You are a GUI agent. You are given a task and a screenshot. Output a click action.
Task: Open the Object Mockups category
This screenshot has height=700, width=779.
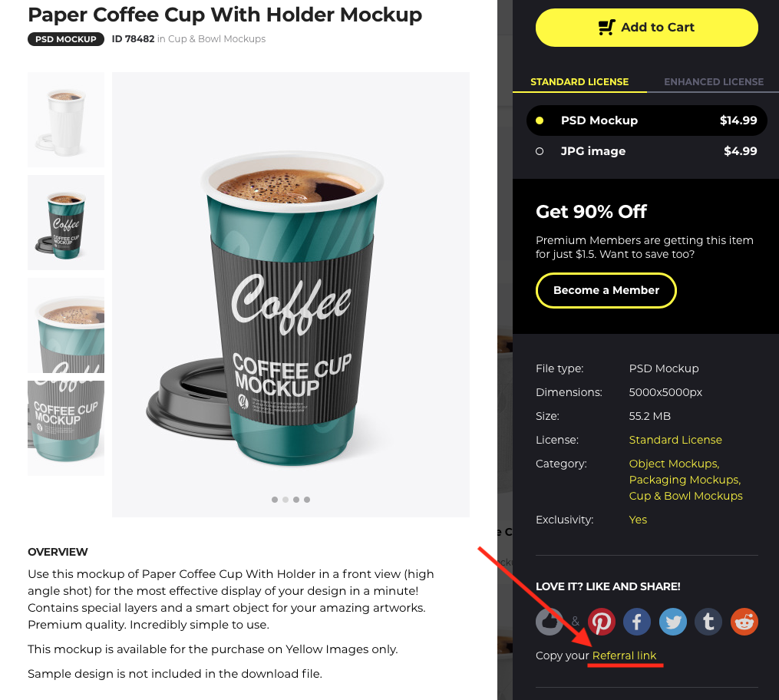[674, 464]
